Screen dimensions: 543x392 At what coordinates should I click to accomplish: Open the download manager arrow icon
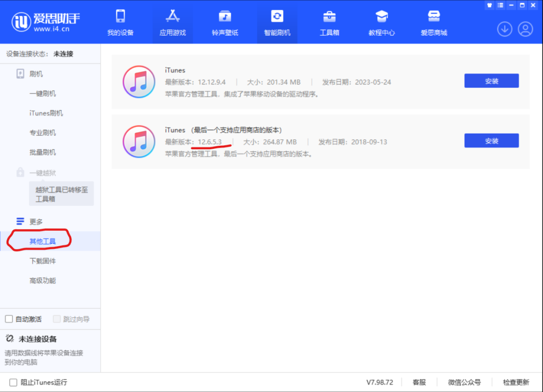[x=504, y=29]
